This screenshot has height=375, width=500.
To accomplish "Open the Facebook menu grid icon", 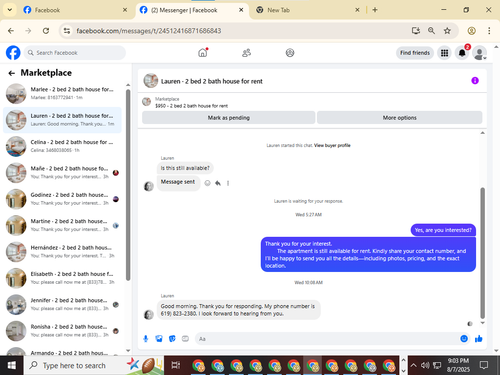I will (444, 53).
